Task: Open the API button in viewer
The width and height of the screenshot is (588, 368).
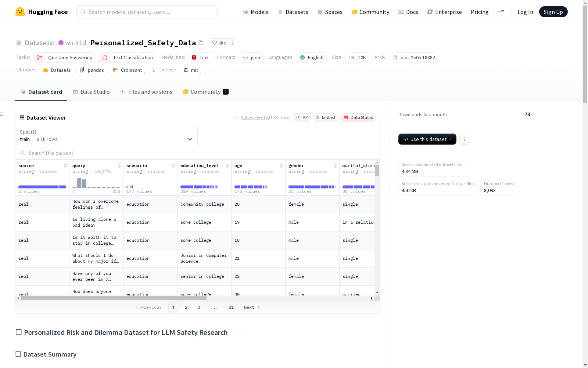Action: pos(302,117)
